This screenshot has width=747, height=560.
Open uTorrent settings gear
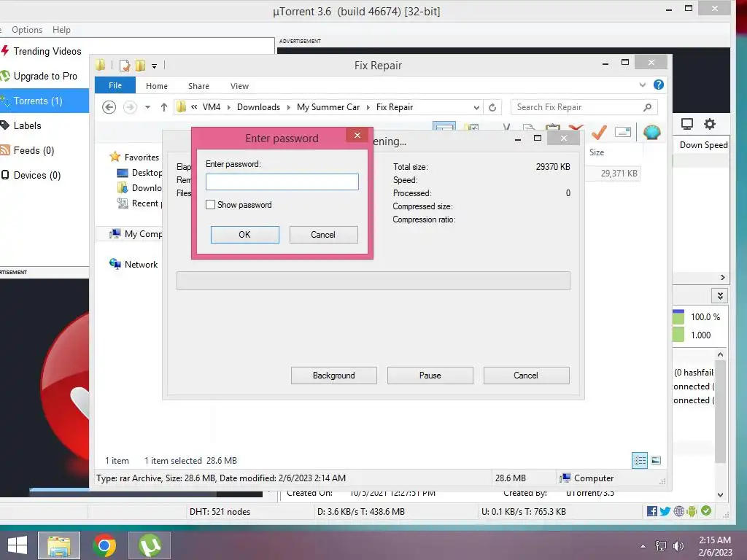pos(709,124)
